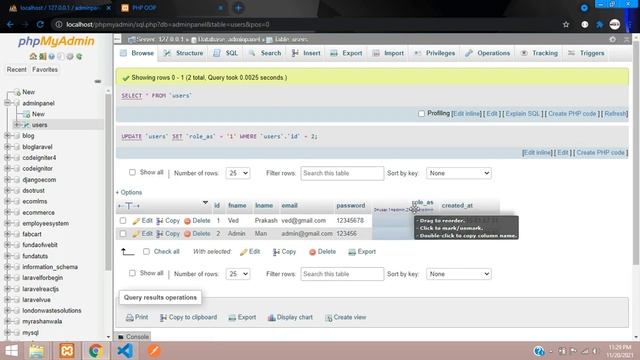This screenshot has height=360, width=640.
Task: Select the Ved row checkbox
Action: [123, 221]
